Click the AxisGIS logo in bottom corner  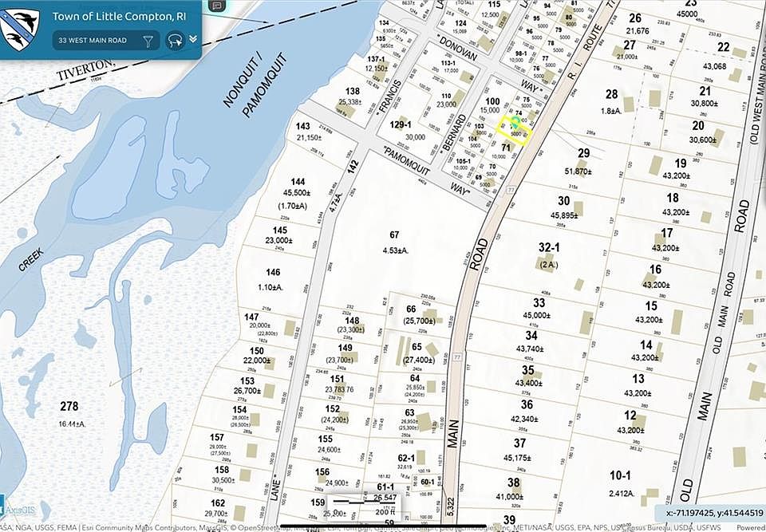(19, 509)
